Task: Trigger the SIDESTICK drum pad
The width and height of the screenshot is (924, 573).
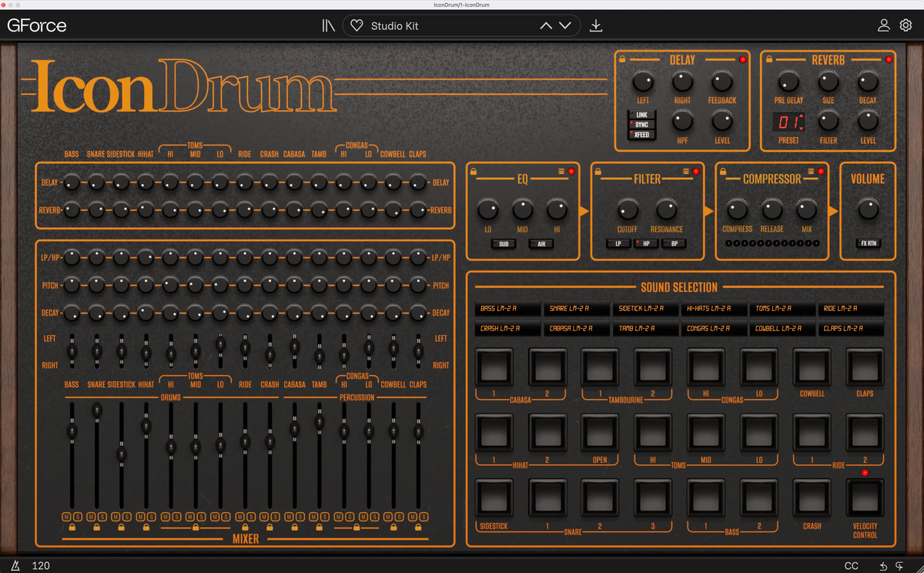Action: click(494, 498)
